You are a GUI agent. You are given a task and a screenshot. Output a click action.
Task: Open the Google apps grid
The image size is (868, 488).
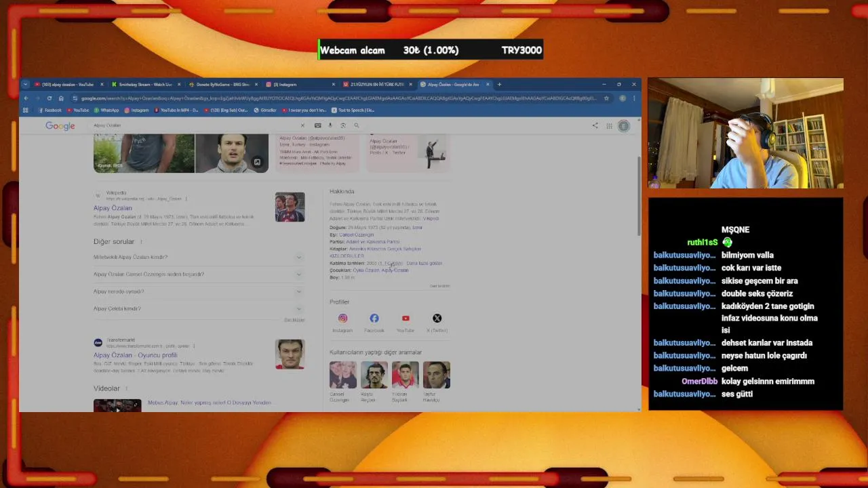coord(609,125)
